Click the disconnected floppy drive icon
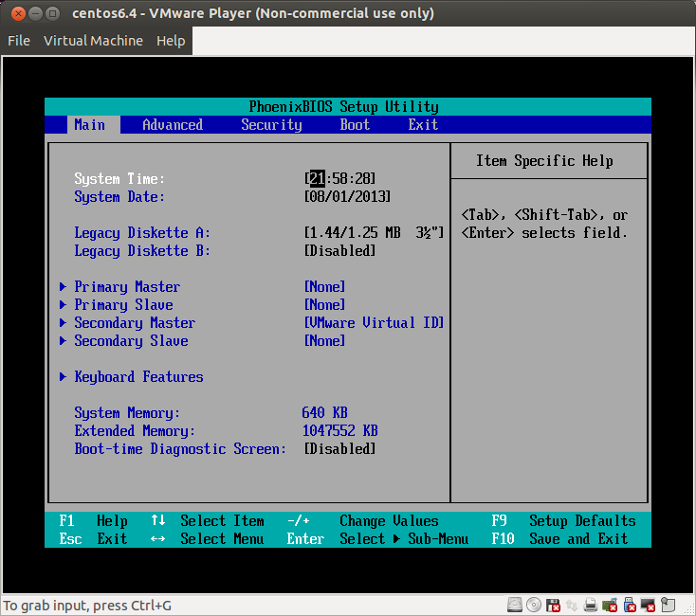Viewport: 696px width, 616px height. tap(554, 605)
